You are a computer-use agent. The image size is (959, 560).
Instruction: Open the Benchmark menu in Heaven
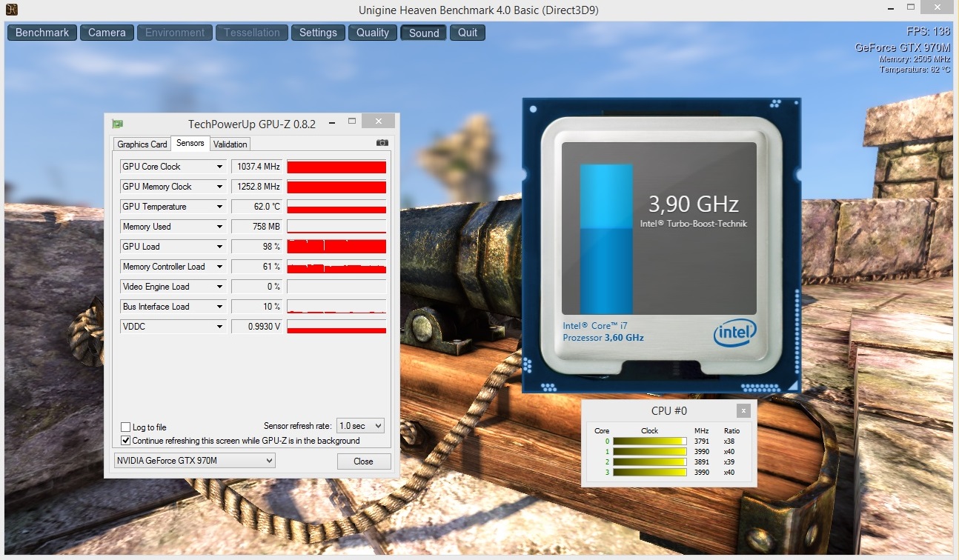point(42,33)
